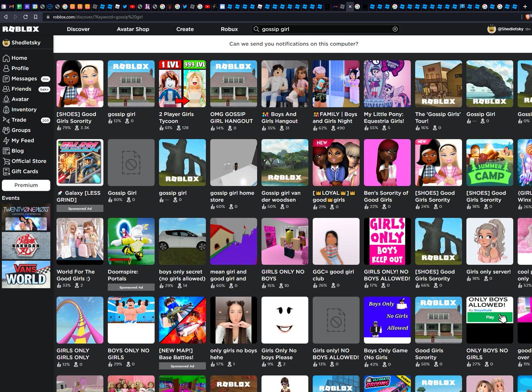This screenshot has width=532, height=392.
Task: Open Ben's Sorority of Good Girls
Action: 387,163
